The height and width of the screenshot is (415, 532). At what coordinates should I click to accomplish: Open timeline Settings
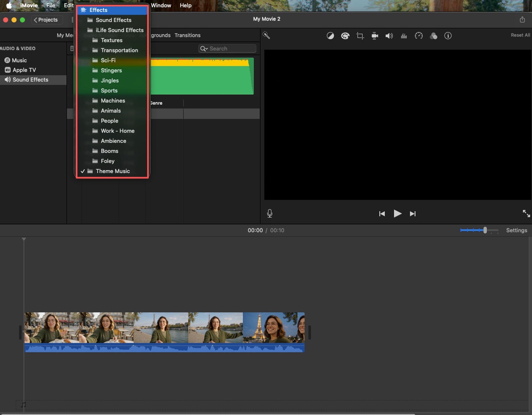point(516,230)
